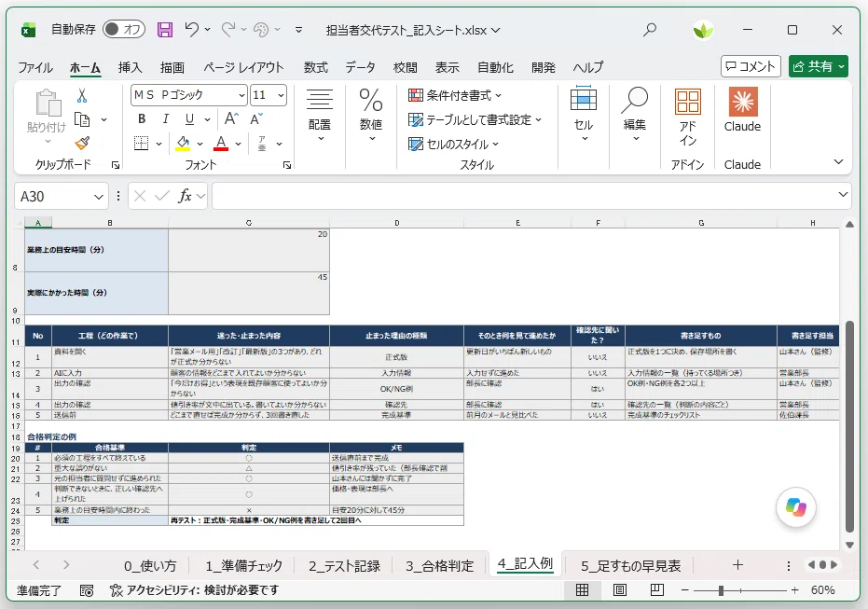
Task: Launch the Claude add-in
Action: pos(742,110)
